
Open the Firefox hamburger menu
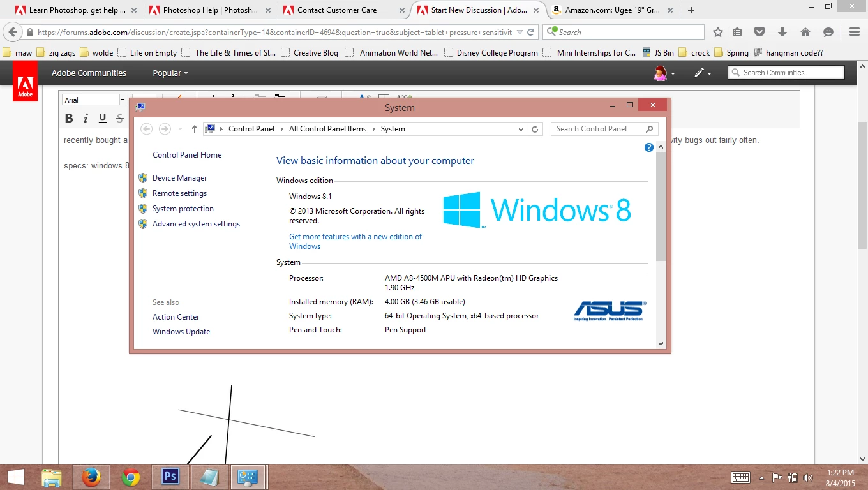[x=855, y=32]
